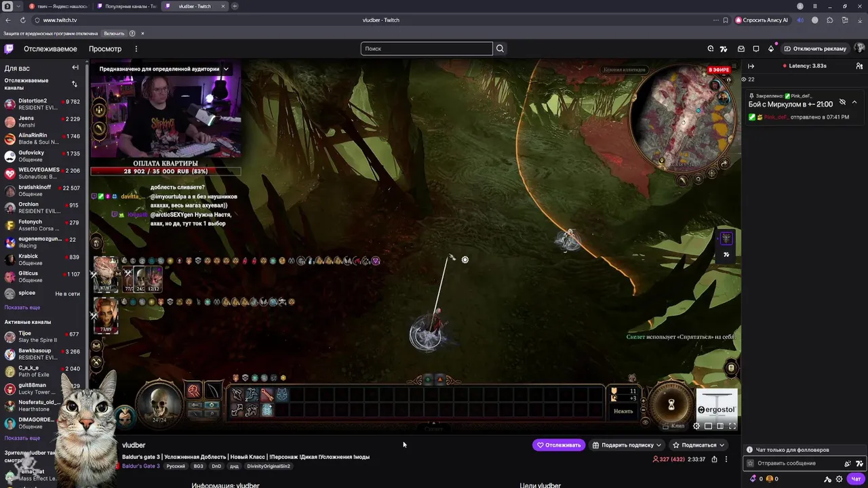
Task: Sort followed channels list
Action: [x=75, y=84]
